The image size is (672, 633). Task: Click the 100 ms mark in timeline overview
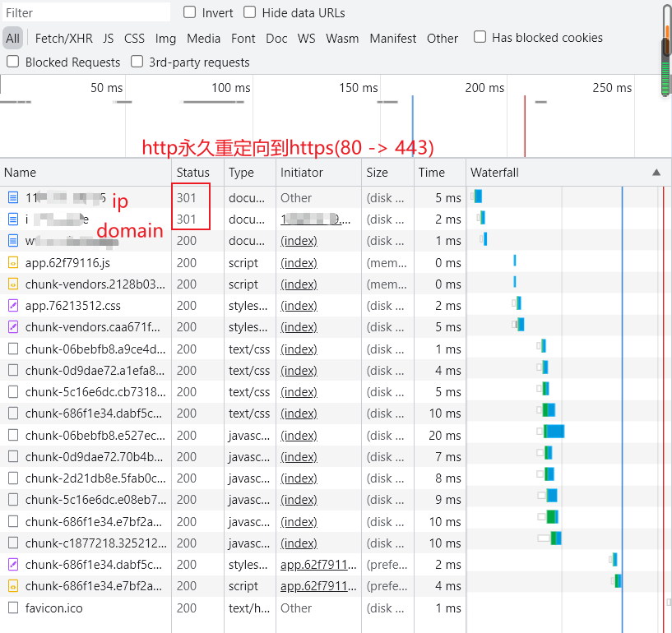coord(230,88)
